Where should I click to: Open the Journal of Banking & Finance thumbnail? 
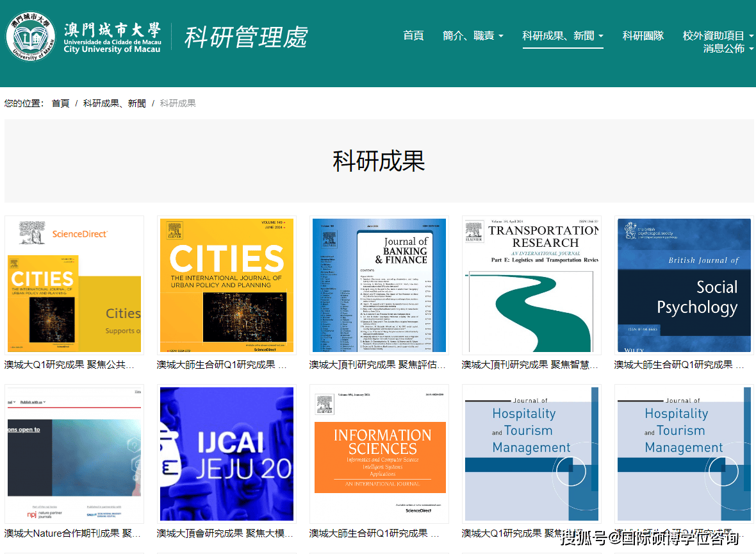click(379, 285)
